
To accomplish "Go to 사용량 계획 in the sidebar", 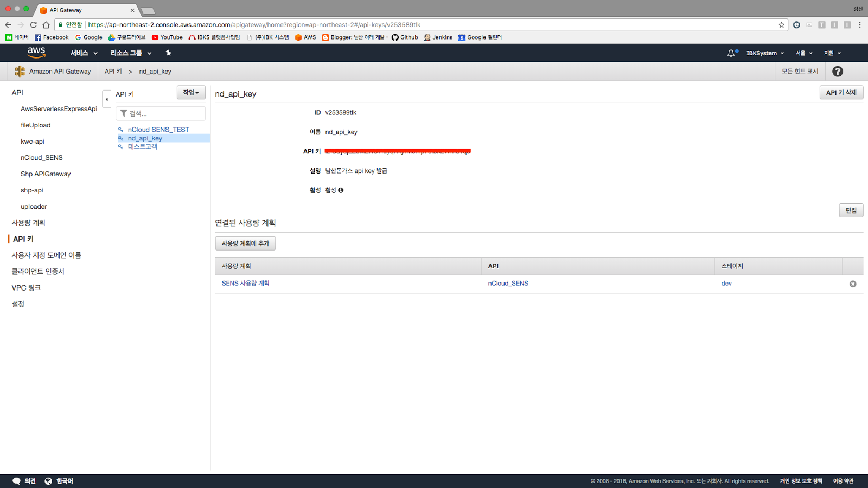I will pos(29,223).
